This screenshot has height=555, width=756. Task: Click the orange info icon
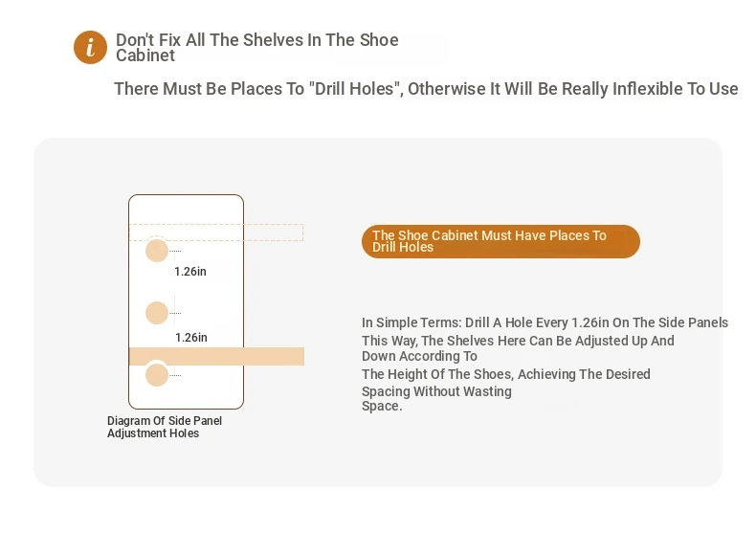coord(90,47)
